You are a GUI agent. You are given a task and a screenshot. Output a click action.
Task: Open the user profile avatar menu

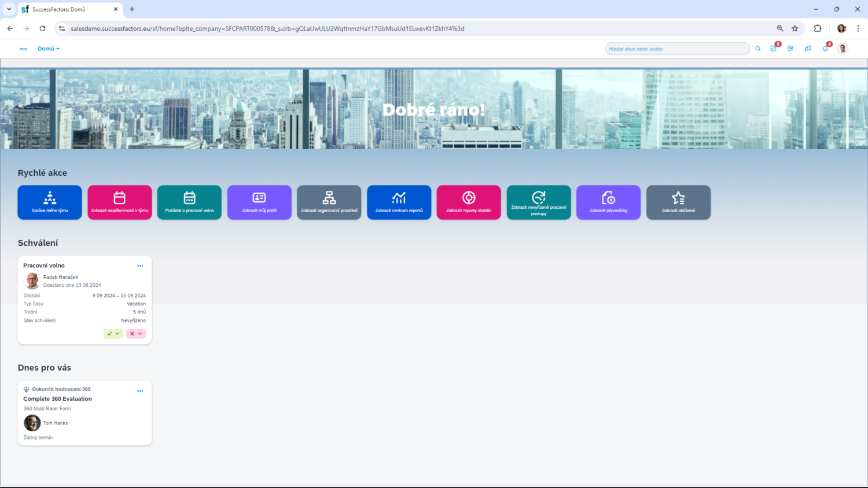pos(843,49)
